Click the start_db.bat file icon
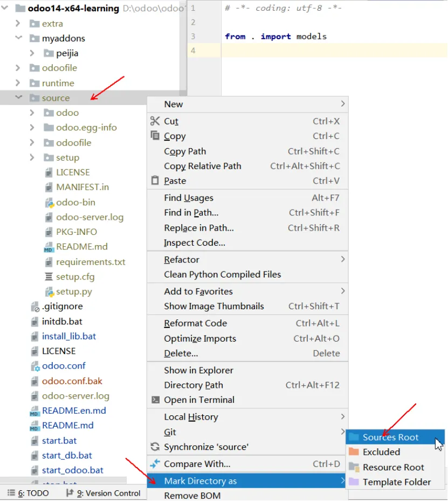 point(35,455)
